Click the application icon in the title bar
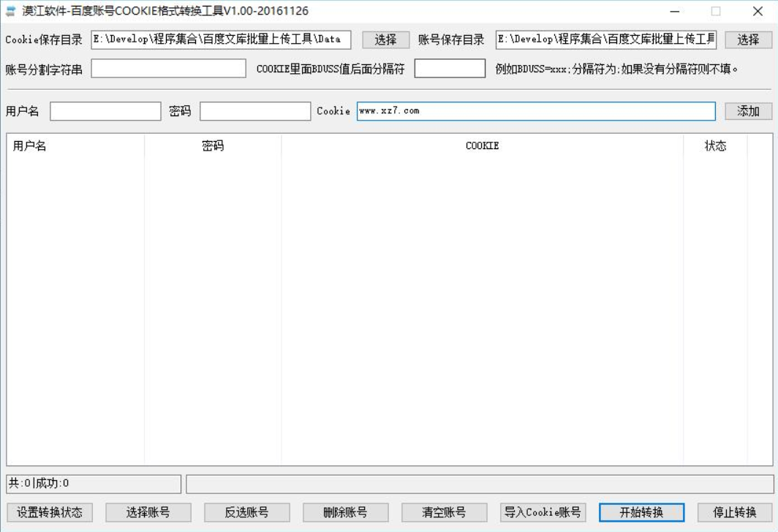This screenshot has width=778, height=532. tap(10, 11)
